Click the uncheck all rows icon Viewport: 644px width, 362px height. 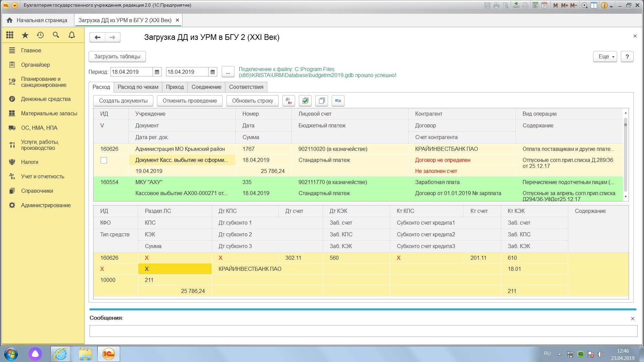[x=321, y=101]
